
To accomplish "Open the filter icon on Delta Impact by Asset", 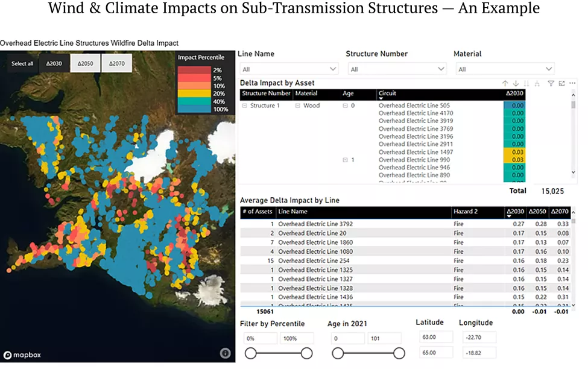I will pyautogui.click(x=552, y=83).
